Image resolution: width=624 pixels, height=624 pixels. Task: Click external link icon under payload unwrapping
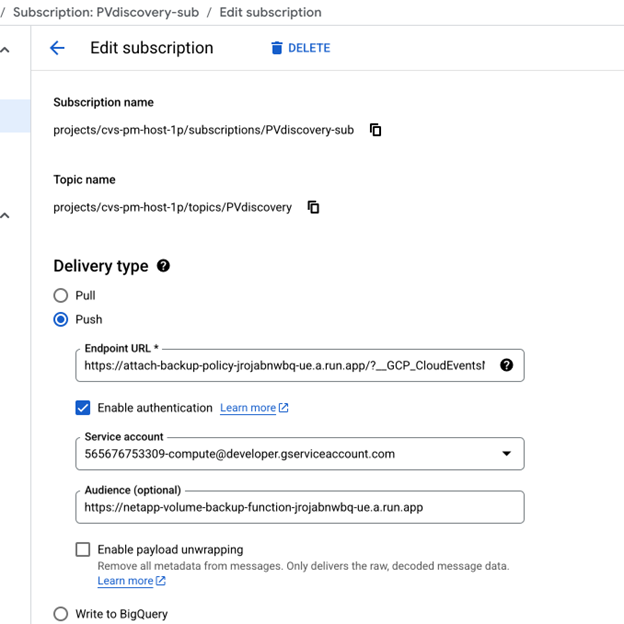161,581
